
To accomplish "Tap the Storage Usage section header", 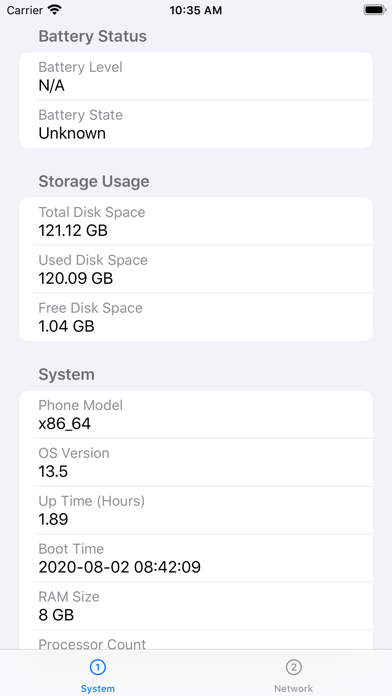I will tap(94, 182).
